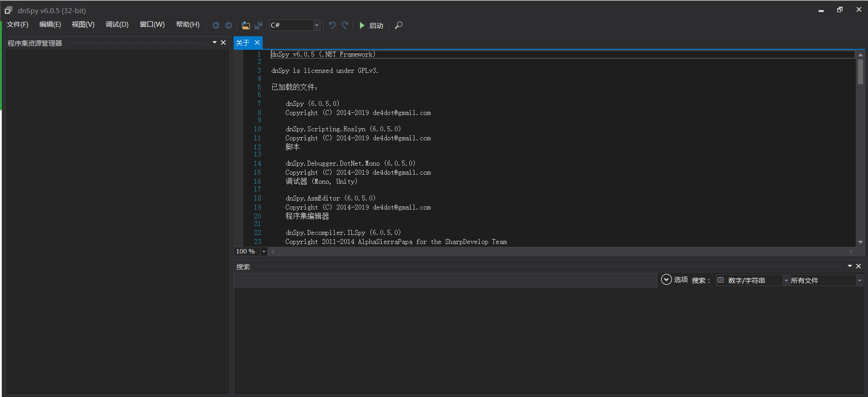Click the line 'dnSpy.AsmEditor (6.0.5.0)'
The image size is (868, 397).
tap(331, 198)
